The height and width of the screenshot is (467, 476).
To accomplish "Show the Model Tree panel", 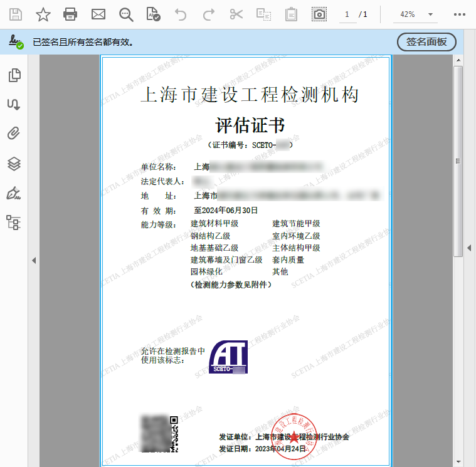I will [14, 222].
